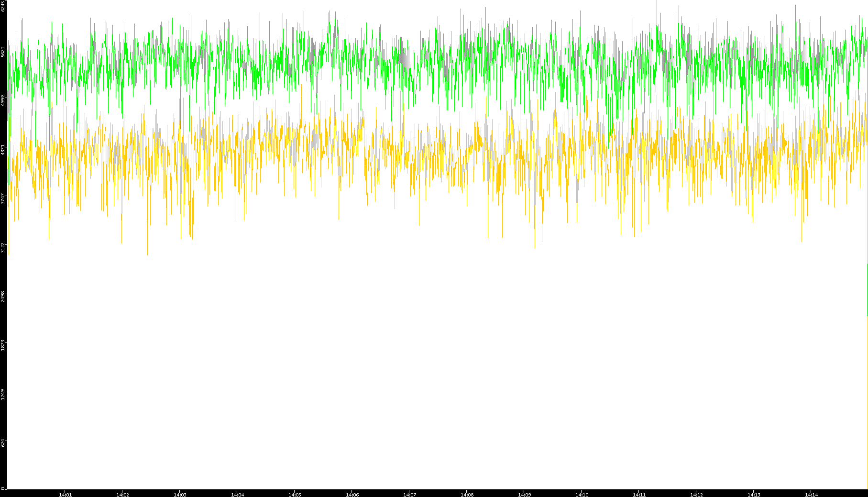Image resolution: width=868 pixels, height=497 pixels.
Task: Click the 3122 vertical axis label
Action: tap(3, 247)
